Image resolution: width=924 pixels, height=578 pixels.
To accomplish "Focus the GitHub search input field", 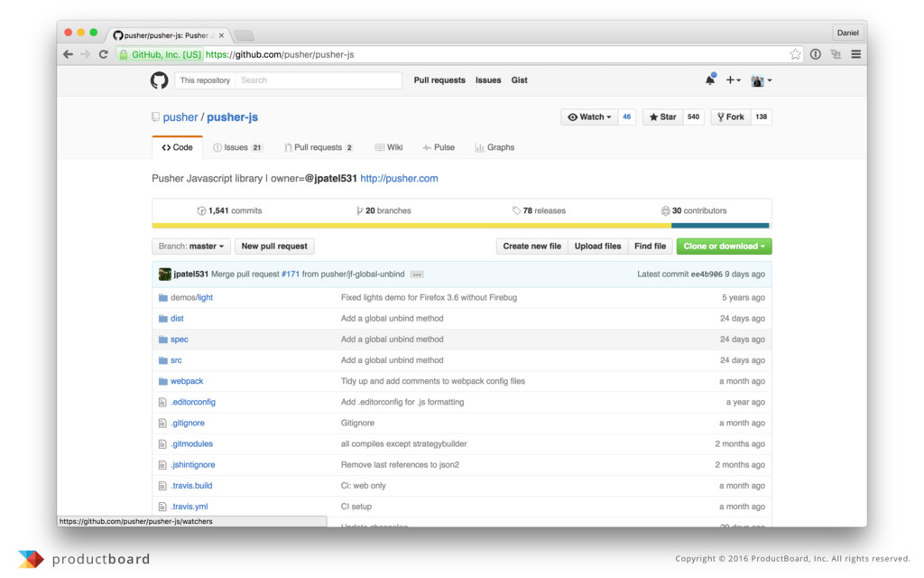I will click(x=319, y=80).
